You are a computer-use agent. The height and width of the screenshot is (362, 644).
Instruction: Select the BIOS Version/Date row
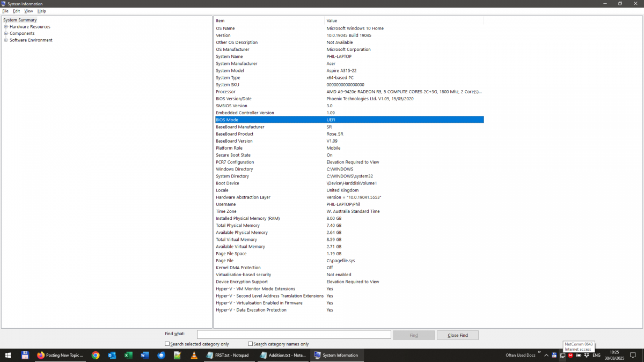(x=349, y=99)
